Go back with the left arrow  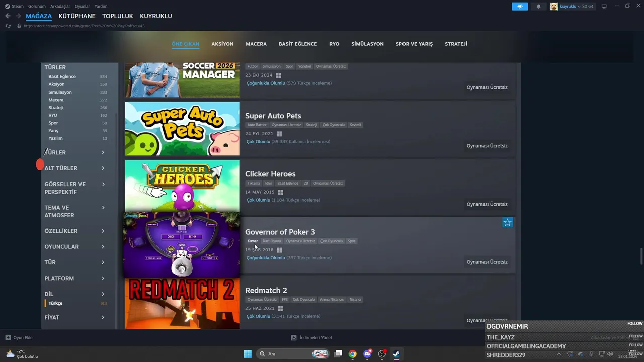[x=8, y=16]
